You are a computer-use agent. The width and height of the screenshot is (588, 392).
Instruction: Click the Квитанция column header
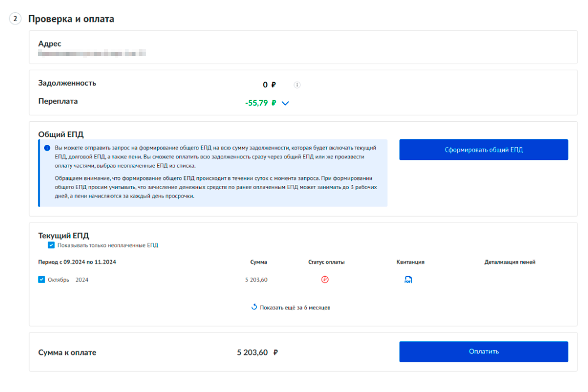410,262
